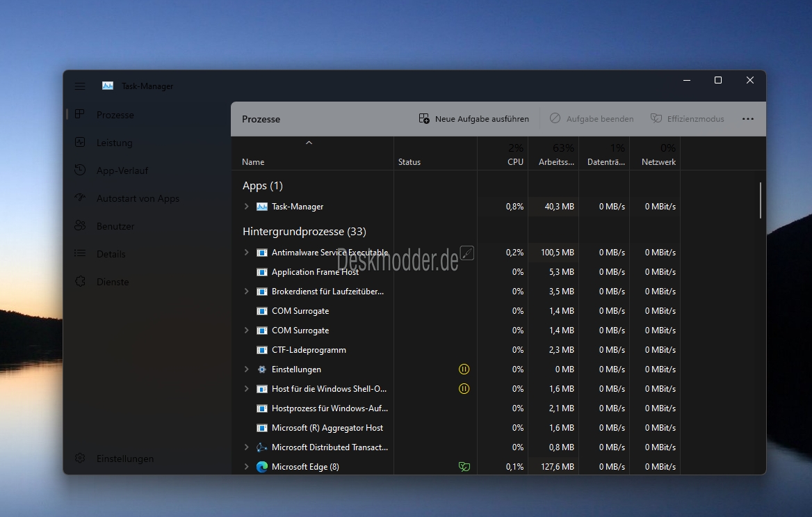Viewport: 812px width, 517px height.
Task: Click the pause status icon for Einstellungen
Action: pos(464,369)
